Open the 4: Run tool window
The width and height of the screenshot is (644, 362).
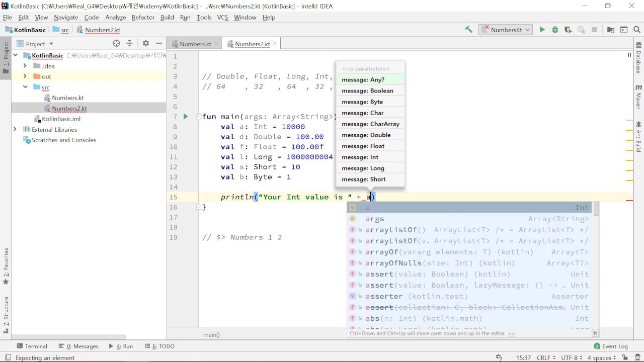click(121, 346)
